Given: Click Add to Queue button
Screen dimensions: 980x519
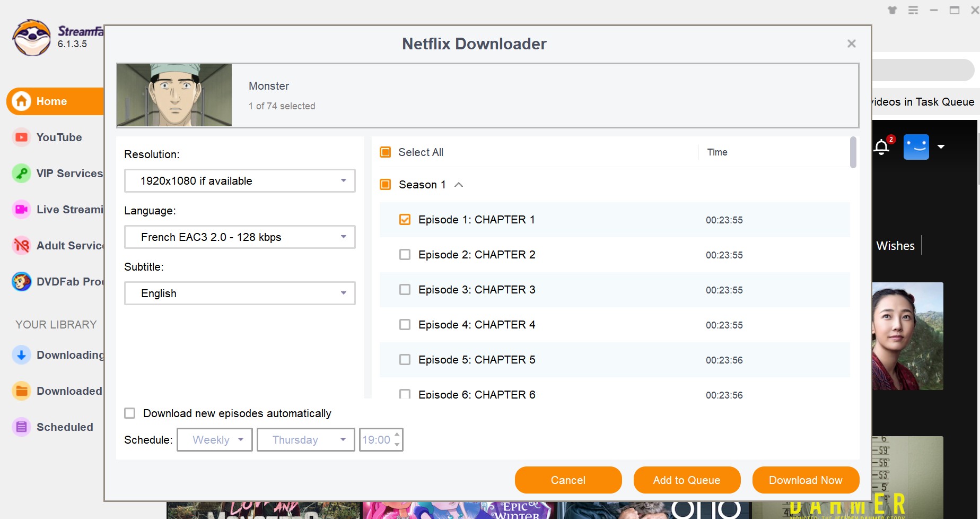Looking at the screenshot, I should pyautogui.click(x=687, y=480).
